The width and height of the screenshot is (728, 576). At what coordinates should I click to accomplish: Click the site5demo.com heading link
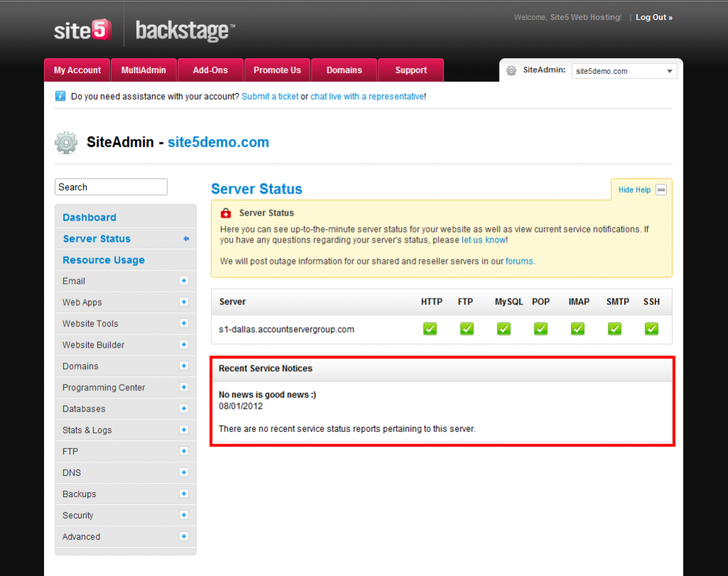(x=218, y=142)
